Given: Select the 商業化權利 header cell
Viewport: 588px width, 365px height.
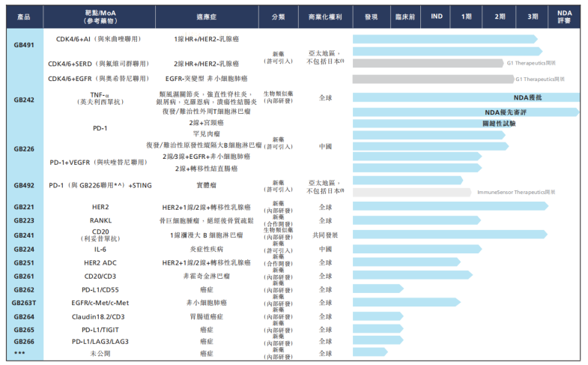Looking at the screenshot, I should pyautogui.click(x=325, y=16).
